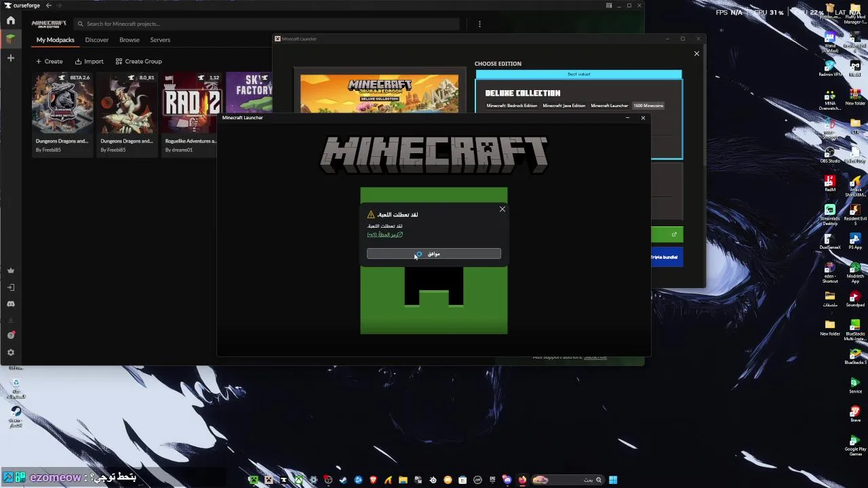Click the crown premium icon in CurseForge sidebar
The width and height of the screenshot is (868, 488).
pos(10,270)
